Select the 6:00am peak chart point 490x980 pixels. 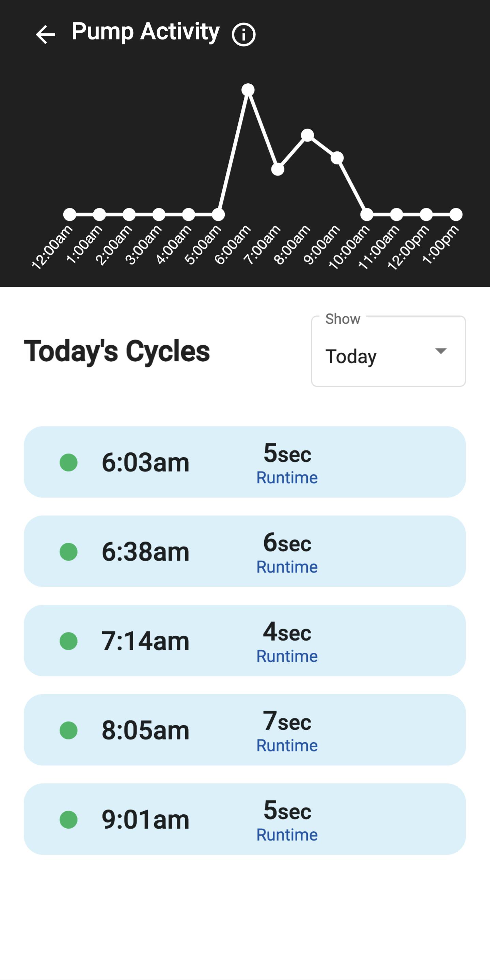[x=248, y=90]
